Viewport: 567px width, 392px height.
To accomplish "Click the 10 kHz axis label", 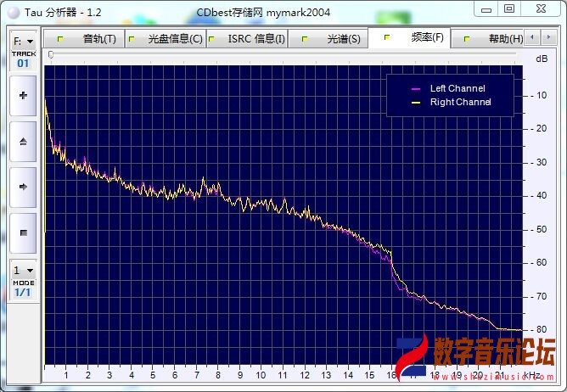I will [x=261, y=375].
